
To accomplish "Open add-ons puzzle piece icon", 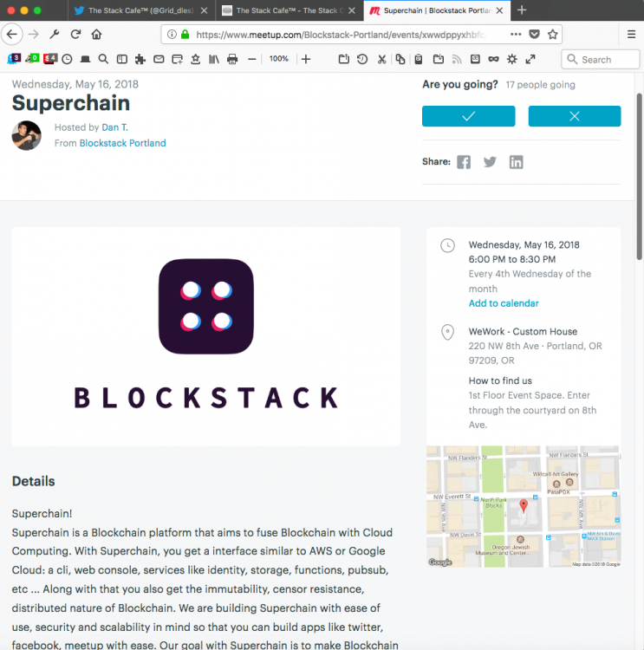I will (140, 59).
